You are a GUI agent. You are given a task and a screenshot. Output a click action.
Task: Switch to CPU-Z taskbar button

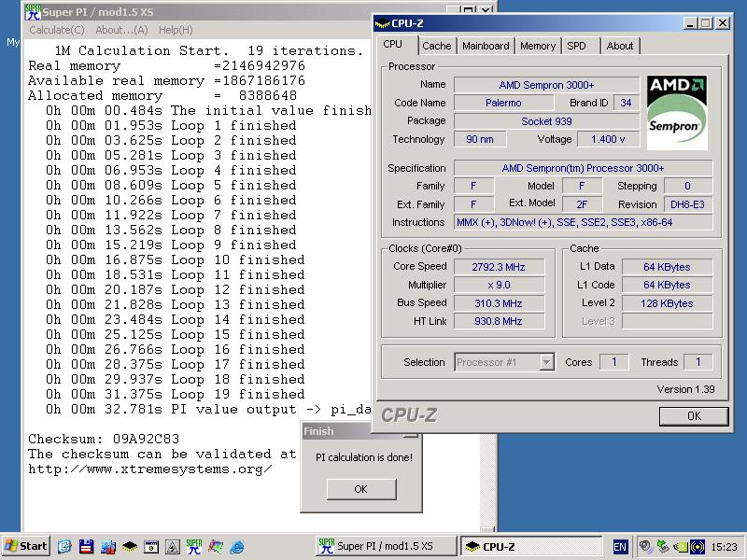click(530, 546)
